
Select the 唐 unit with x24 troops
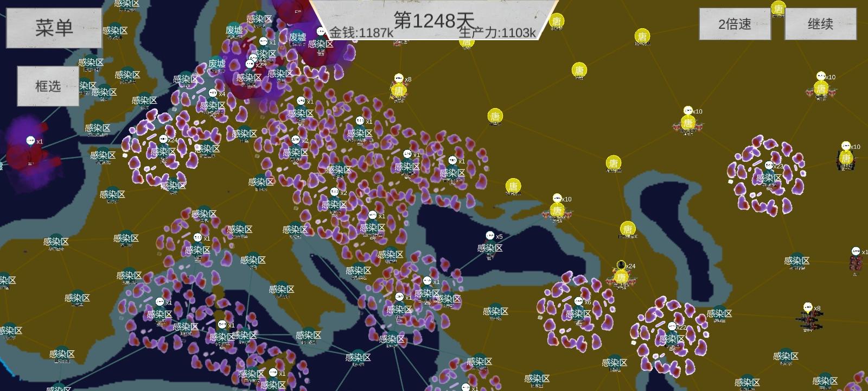pyautogui.click(x=621, y=278)
